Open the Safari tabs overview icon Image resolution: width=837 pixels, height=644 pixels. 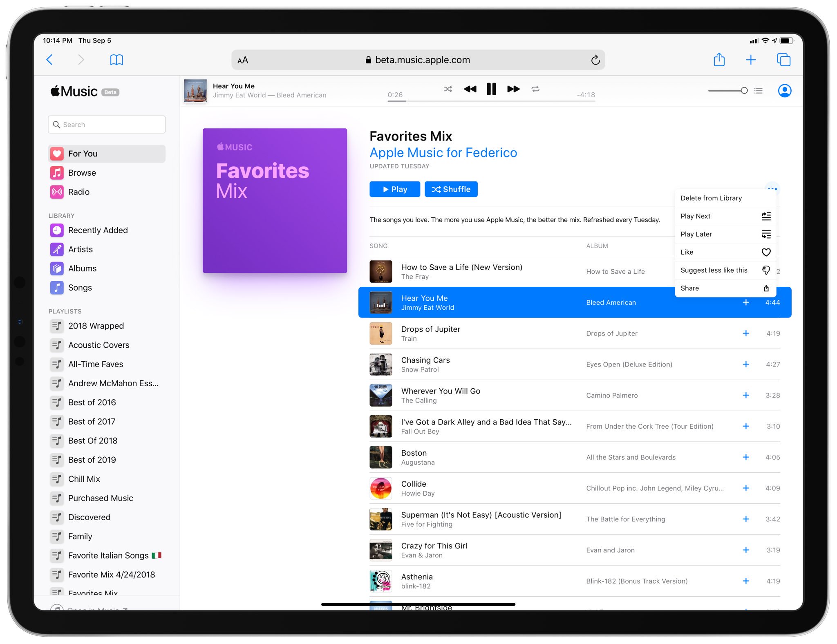click(783, 60)
